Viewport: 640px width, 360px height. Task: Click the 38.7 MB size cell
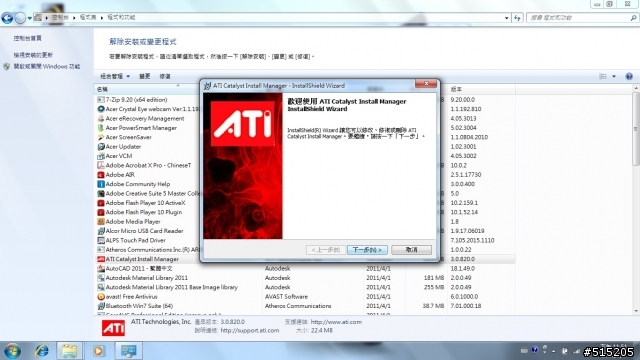point(433,306)
